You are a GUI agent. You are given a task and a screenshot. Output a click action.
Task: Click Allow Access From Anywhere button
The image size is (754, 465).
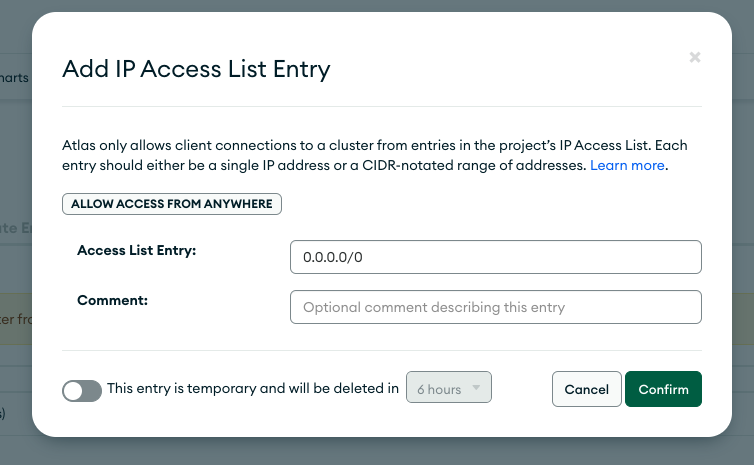pyautogui.click(x=172, y=204)
